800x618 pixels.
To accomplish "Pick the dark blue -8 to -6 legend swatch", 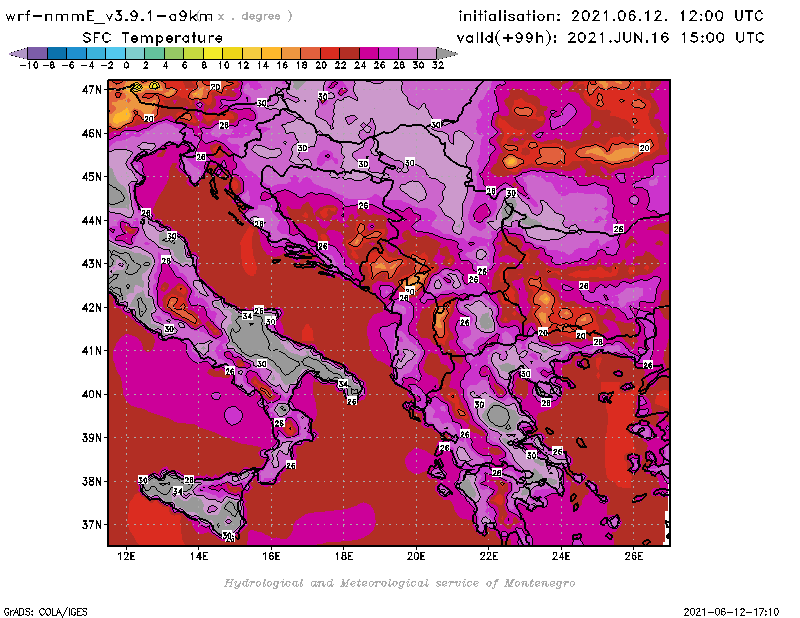I will pos(57,53).
